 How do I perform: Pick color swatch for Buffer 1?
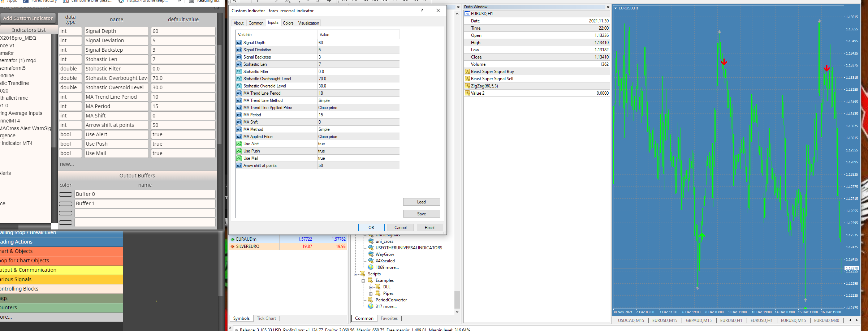(65, 204)
